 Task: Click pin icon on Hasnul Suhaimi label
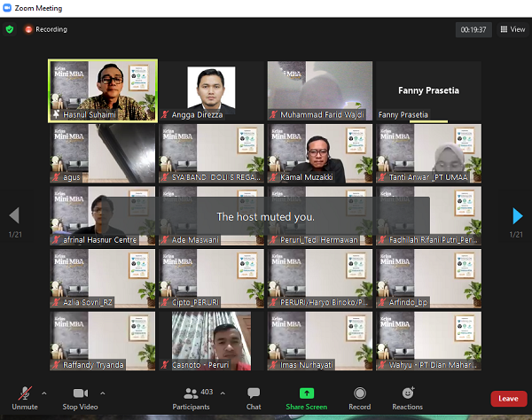pos(57,114)
